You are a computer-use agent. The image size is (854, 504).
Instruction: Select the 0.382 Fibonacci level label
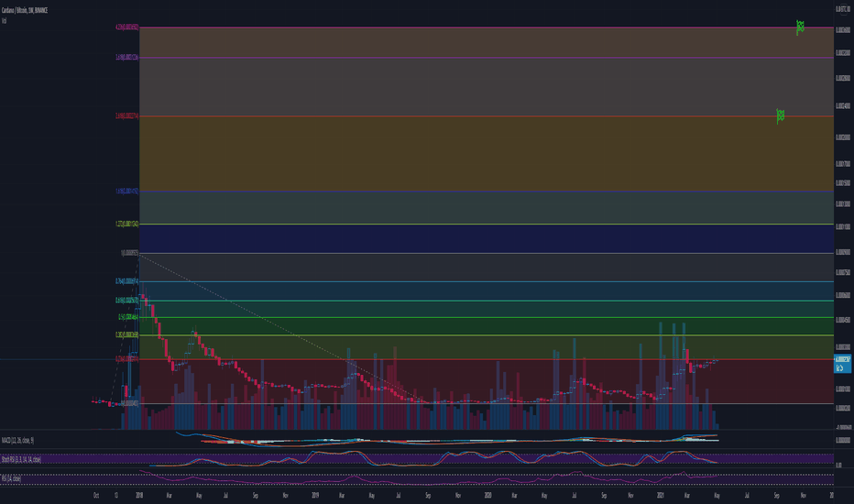[126, 334]
